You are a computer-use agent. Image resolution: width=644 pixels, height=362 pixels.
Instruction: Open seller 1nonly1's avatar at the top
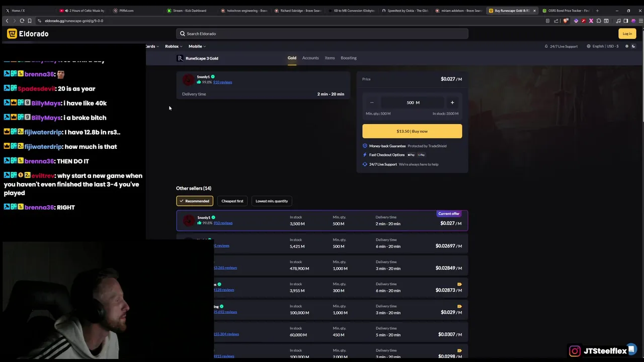(x=188, y=79)
